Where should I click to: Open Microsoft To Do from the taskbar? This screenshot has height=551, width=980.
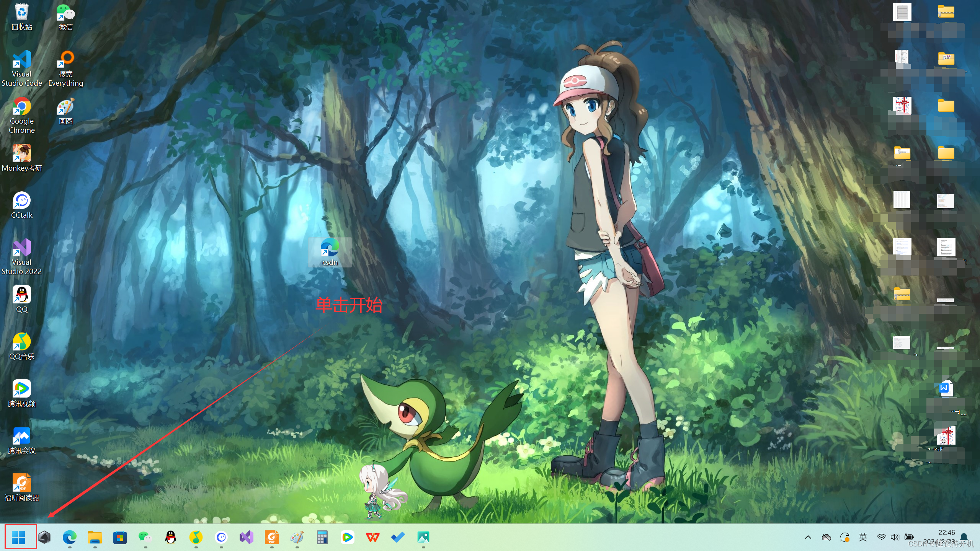(398, 537)
